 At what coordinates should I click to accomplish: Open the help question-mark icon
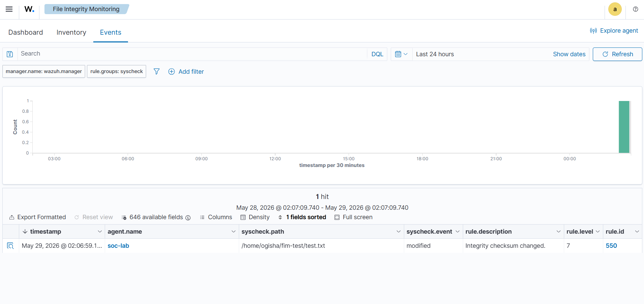pyautogui.click(x=635, y=9)
